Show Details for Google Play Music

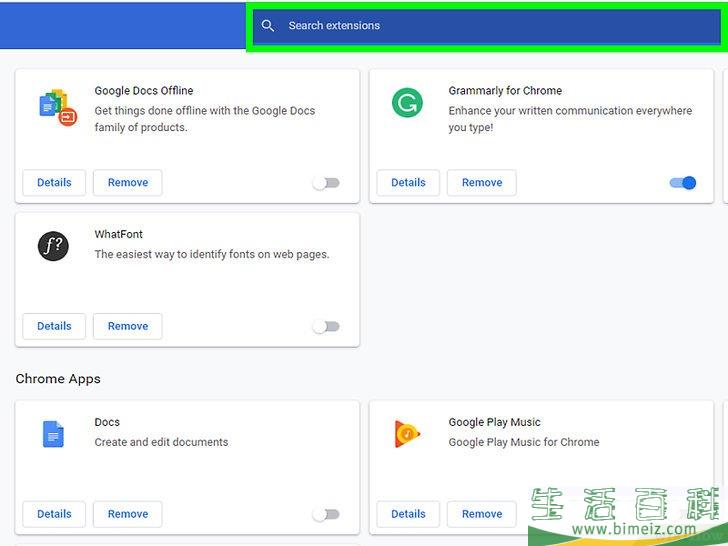pos(408,514)
